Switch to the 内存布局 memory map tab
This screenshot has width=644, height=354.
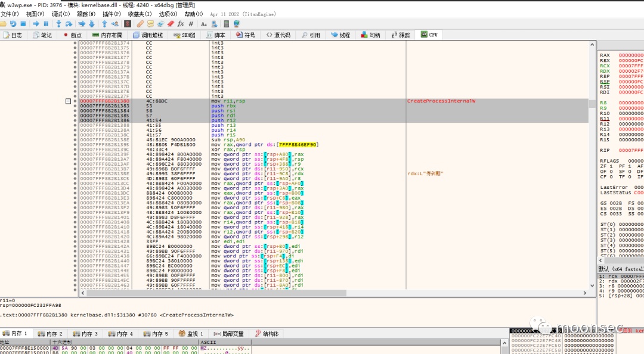(107, 35)
